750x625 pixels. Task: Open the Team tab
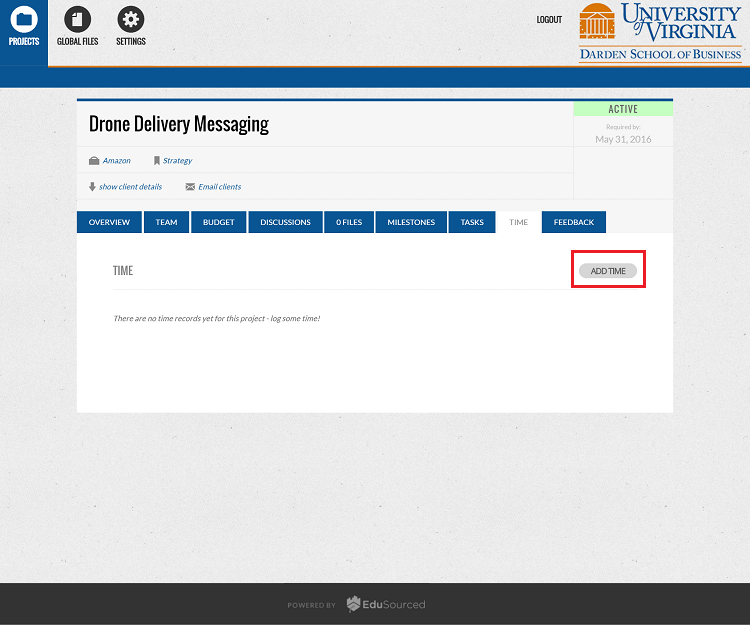point(166,222)
